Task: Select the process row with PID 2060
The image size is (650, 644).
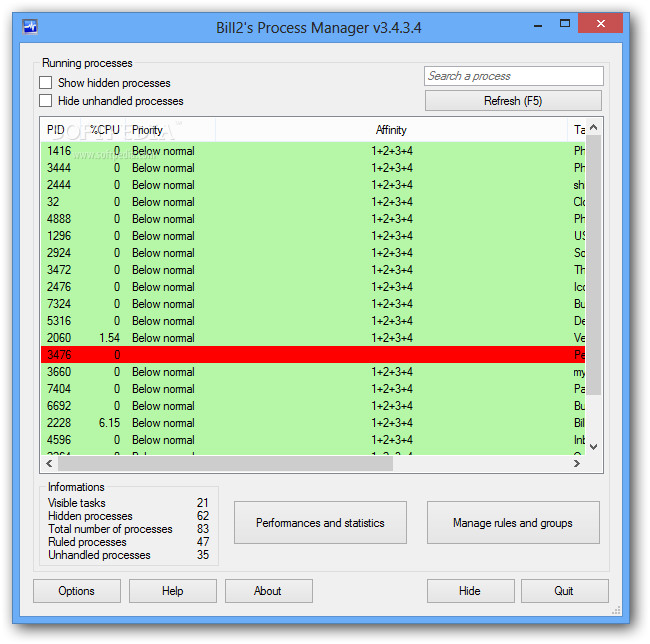Action: [x=313, y=338]
